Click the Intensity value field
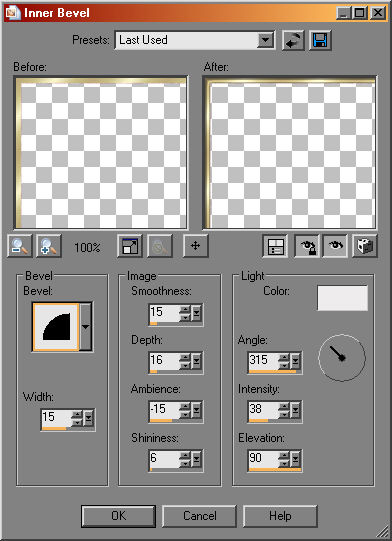The image size is (392, 541). (x=264, y=410)
